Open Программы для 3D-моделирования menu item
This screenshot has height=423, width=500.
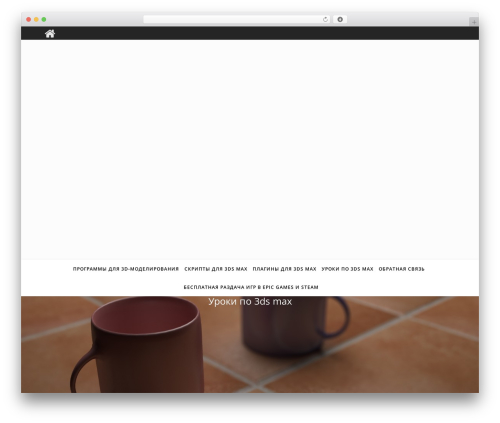point(126,269)
